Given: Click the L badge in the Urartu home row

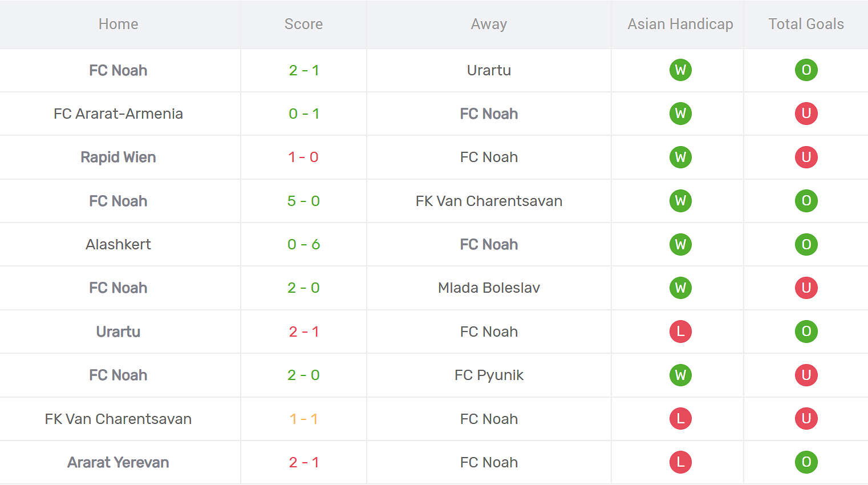Looking at the screenshot, I should [680, 332].
